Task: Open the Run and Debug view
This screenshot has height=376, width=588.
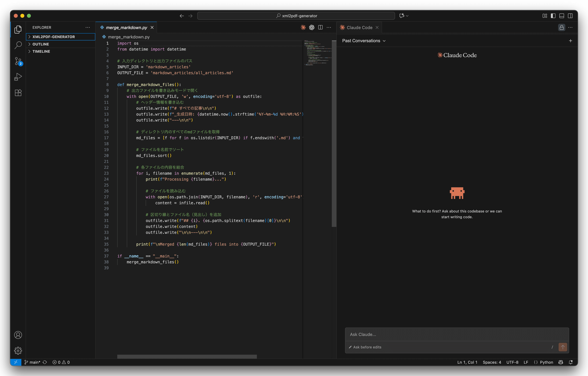Action: coord(18,77)
